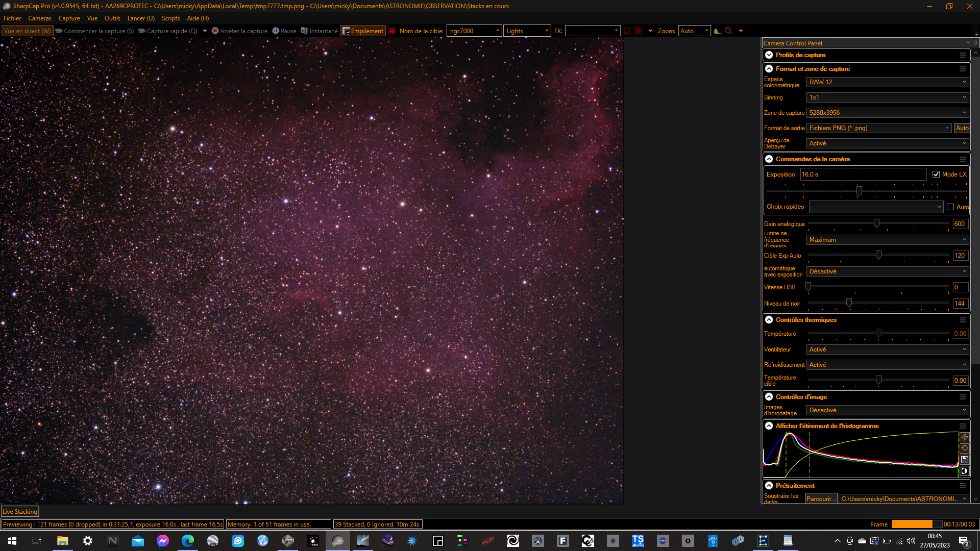Open the Limite de fréquence d'images Maximum dropdown
980x551 pixels.
click(888, 240)
